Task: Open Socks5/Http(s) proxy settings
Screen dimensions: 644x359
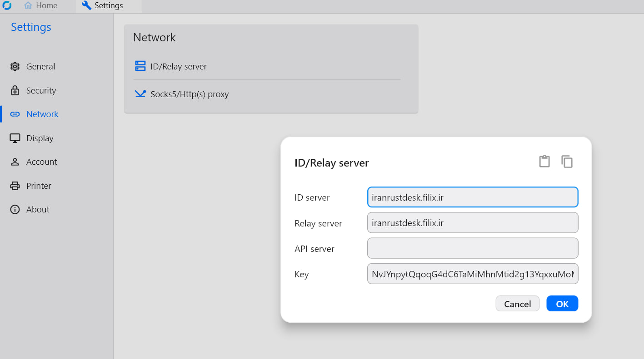Action: coord(189,94)
